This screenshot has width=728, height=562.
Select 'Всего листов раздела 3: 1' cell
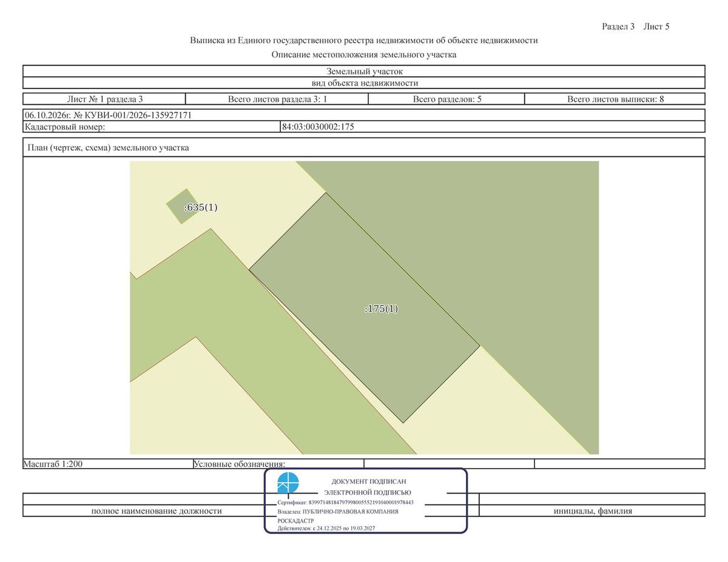click(277, 99)
